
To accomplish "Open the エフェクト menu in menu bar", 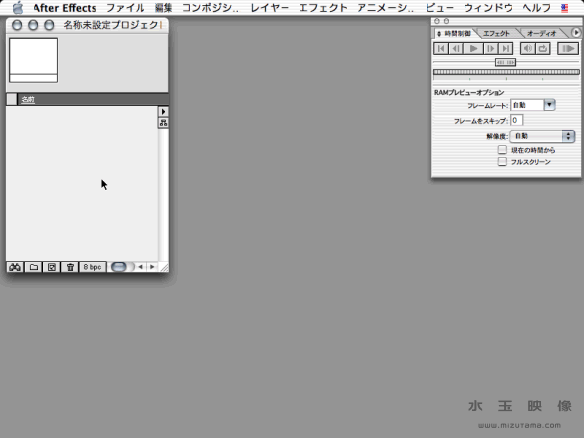I will click(x=323, y=8).
